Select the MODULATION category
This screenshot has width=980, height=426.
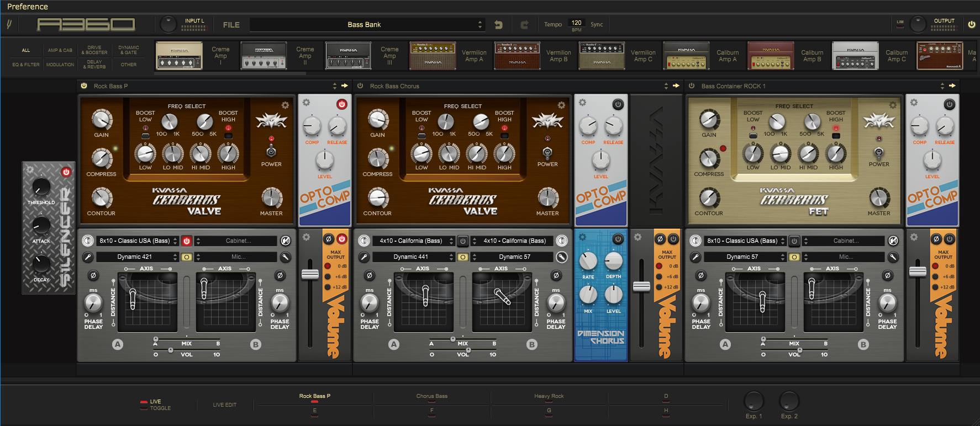click(x=60, y=65)
